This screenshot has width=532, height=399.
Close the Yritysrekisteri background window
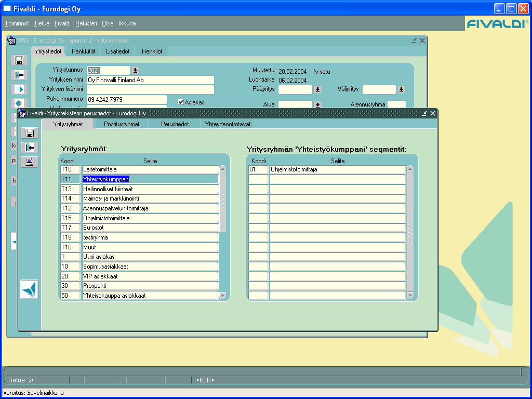point(422,41)
